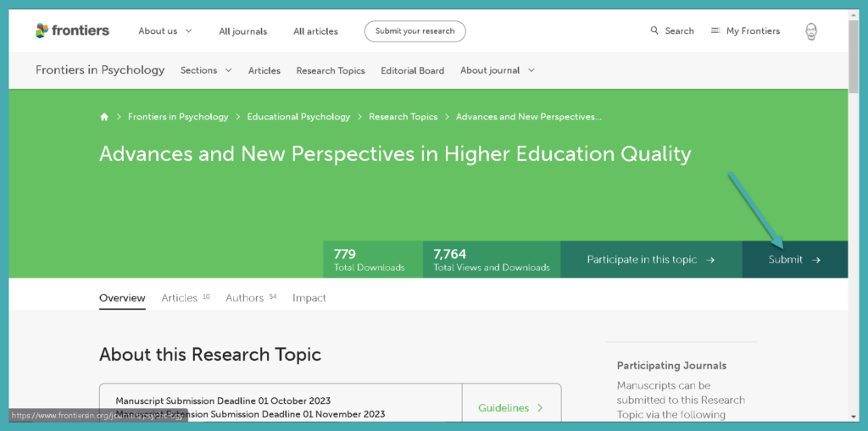The image size is (868, 431).
Task: Open Research Topics in journal navigation
Action: point(331,71)
